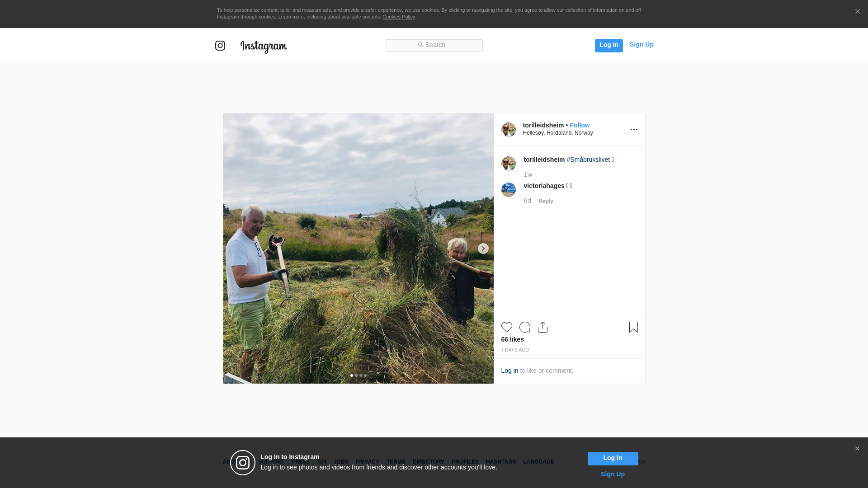Open Hellesøy, Hordaland, Norway location
The height and width of the screenshot is (488, 868).
tap(558, 133)
